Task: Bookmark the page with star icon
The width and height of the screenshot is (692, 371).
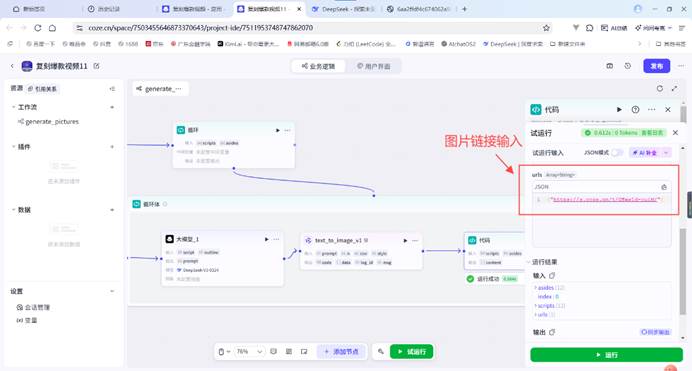Action: pyautogui.click(x=546, y=28)
